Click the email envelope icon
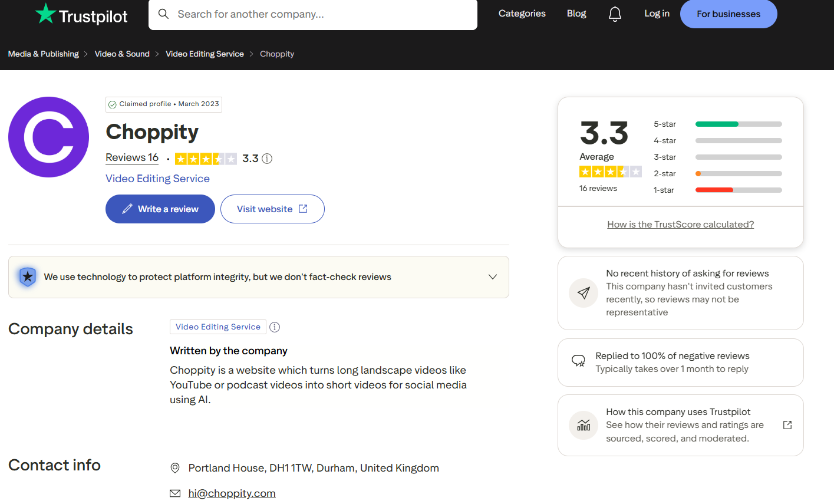 (175, 493)
